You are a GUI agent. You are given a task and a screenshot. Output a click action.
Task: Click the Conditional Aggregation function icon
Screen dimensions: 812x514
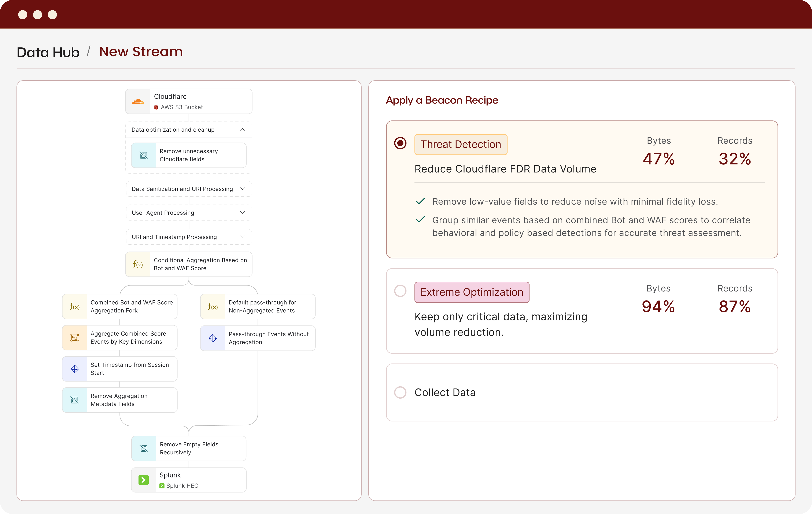pyautogui.click(x=138, y=265)
